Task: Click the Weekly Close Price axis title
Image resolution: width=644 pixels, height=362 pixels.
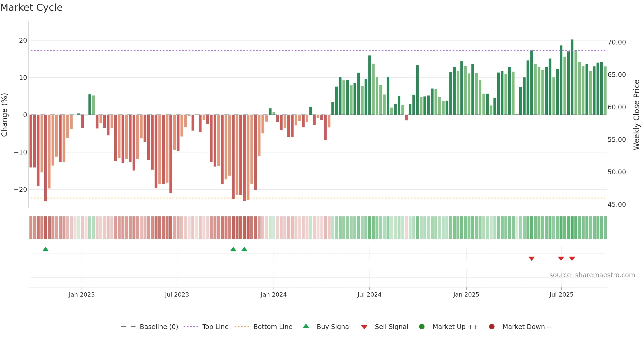Action: [x=636, y=115]
